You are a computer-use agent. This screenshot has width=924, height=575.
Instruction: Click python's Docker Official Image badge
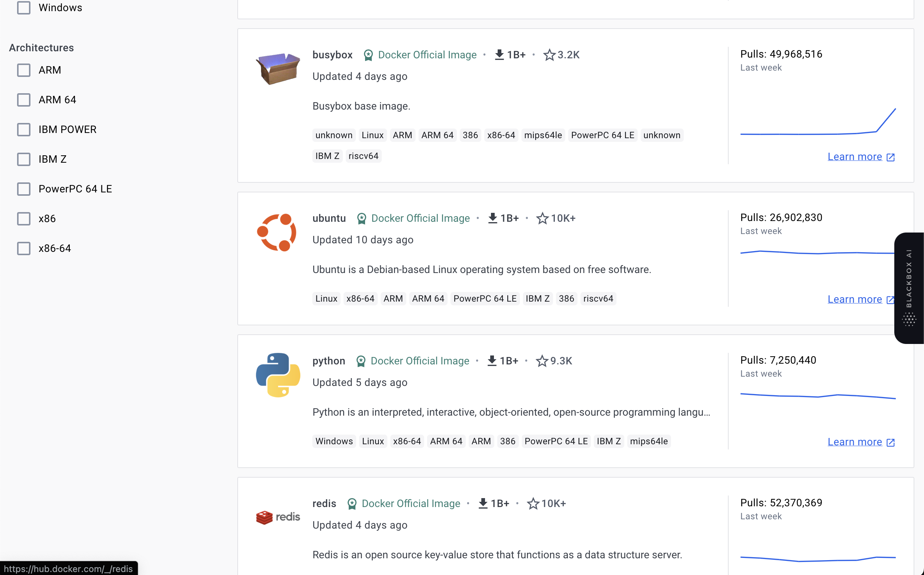[x=413, y=361]
